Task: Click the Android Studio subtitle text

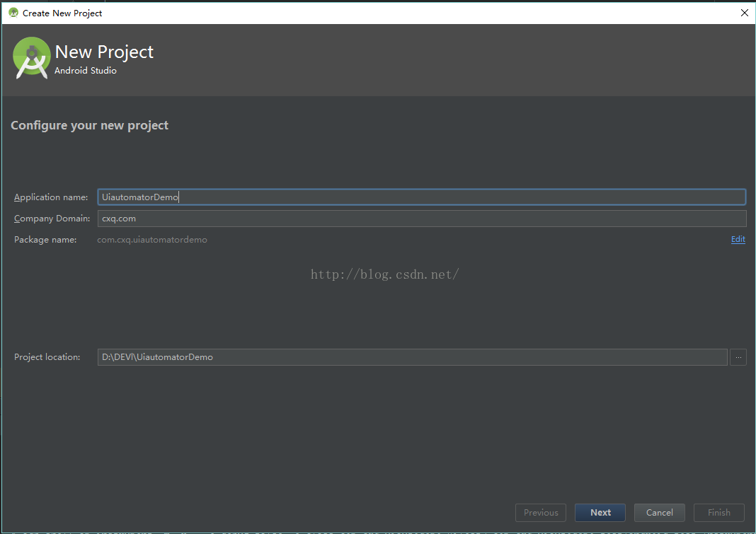Action: [86, 70]
